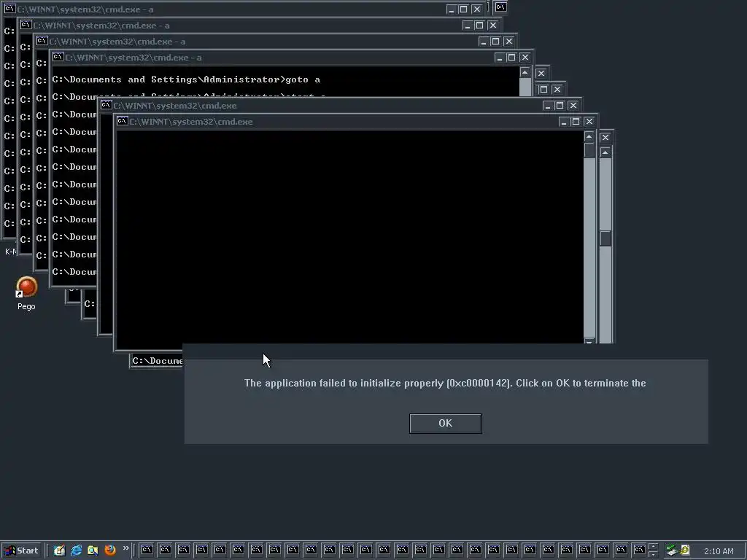Click the 2:10 AM taskbar clock
This screenshot has height=560, width=747.
tap(719, 551)
